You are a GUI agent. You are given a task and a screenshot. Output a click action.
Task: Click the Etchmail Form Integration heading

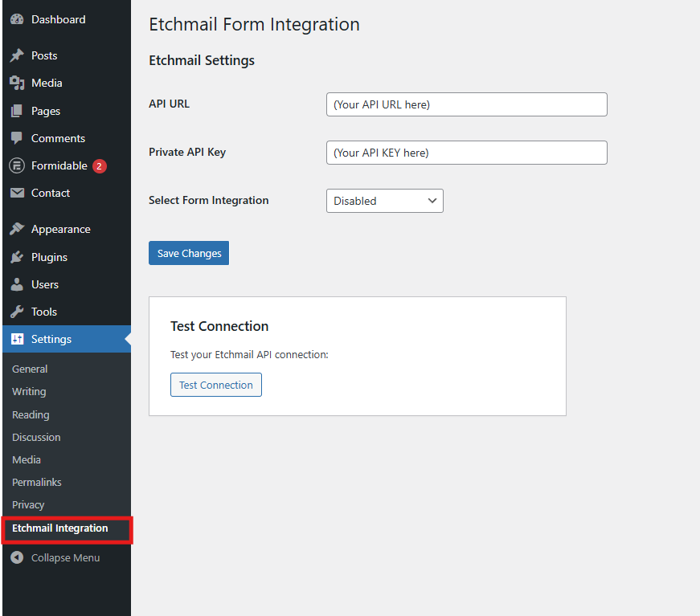(x=254, y=25)
